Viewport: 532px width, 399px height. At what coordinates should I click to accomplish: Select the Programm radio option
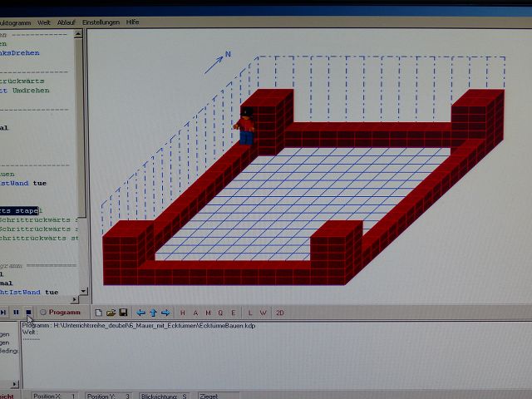(61, 313)
